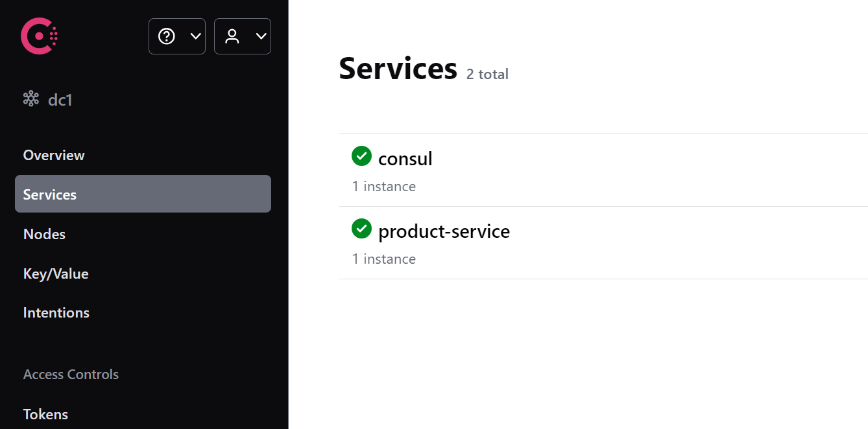Expand the user menu chevron
The image size is (868, 429).
coord(261,36)
